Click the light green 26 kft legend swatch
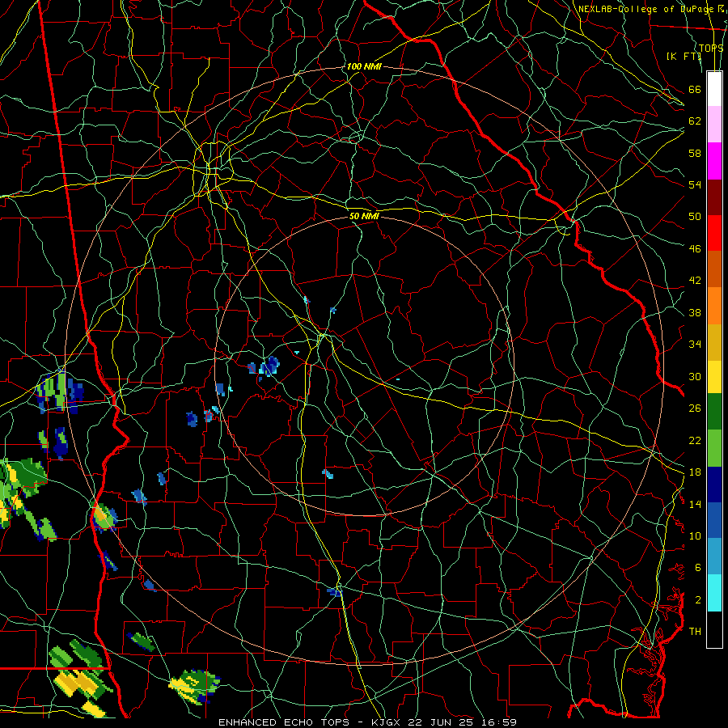Image resolution: width=728 pixels, height=728 pixels. click(714, 447)
